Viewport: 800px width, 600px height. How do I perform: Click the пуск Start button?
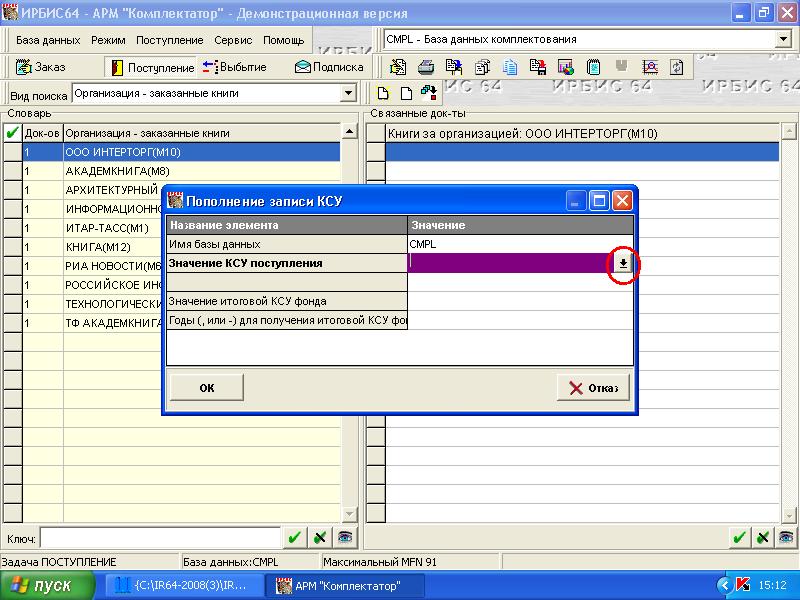point(46,585)
